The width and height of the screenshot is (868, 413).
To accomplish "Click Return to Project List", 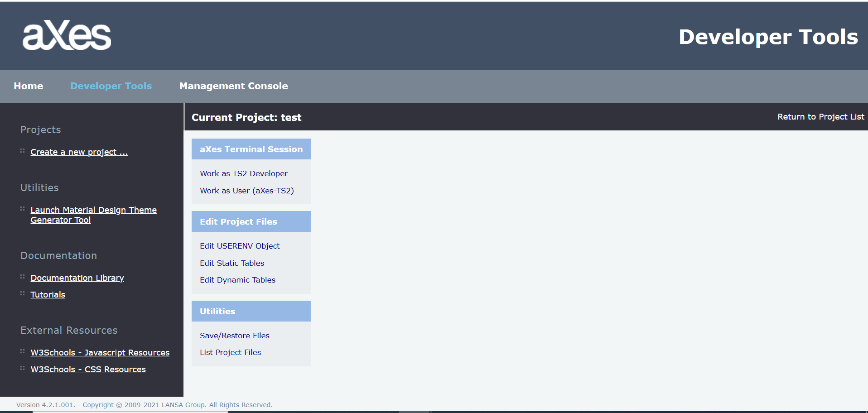I will [x=820, y=117].
